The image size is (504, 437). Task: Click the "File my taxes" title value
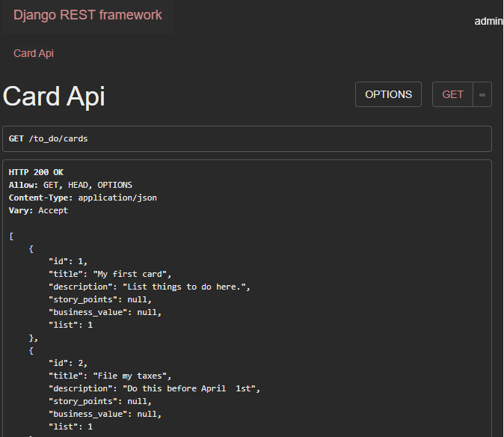[130, 376]
